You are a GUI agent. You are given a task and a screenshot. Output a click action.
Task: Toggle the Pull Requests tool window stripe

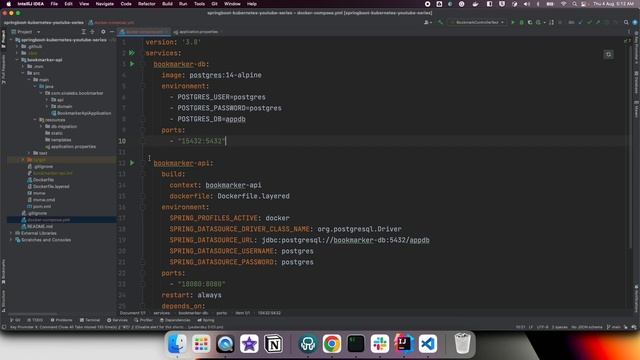pyautogui.click(x=4, y=69)
